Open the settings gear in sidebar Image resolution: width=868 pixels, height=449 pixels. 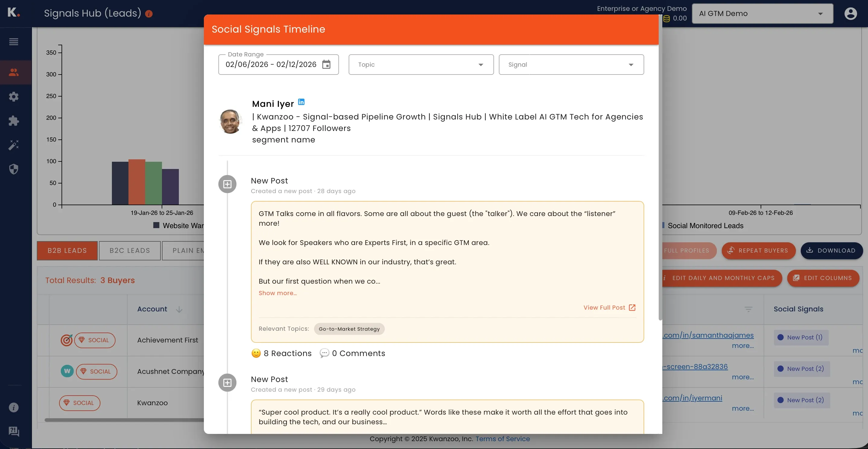(x=14, y=97)
